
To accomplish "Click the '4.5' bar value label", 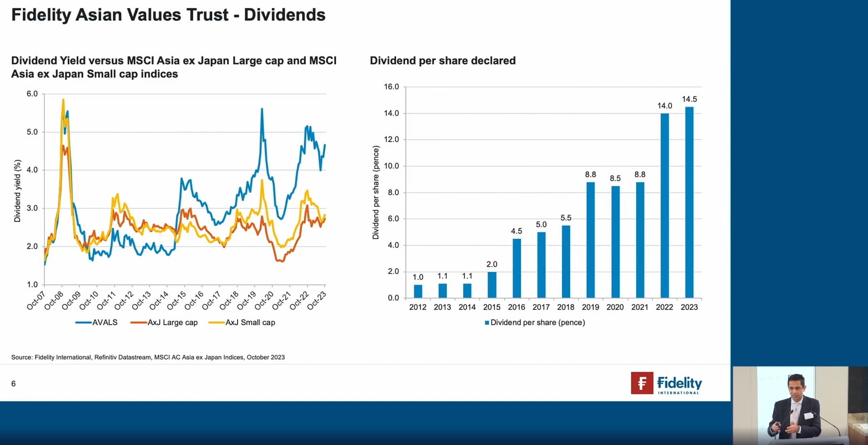I will (x=517, y=231).
